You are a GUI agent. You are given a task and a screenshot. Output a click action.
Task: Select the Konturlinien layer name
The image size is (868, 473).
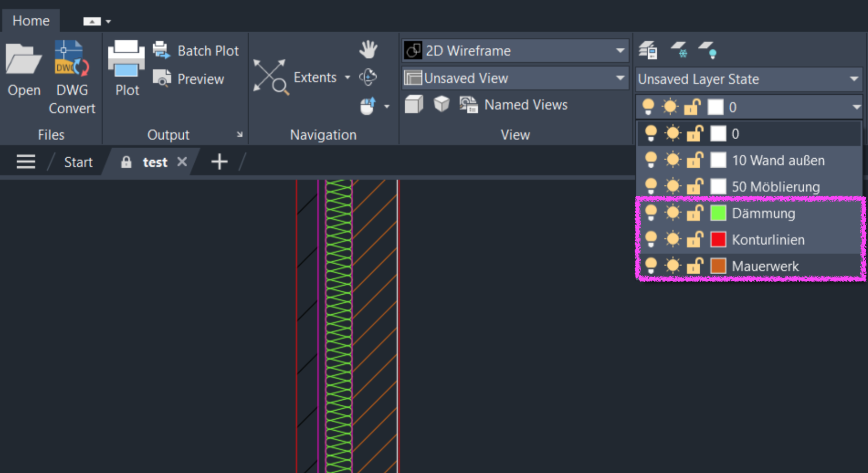[768, 240]
